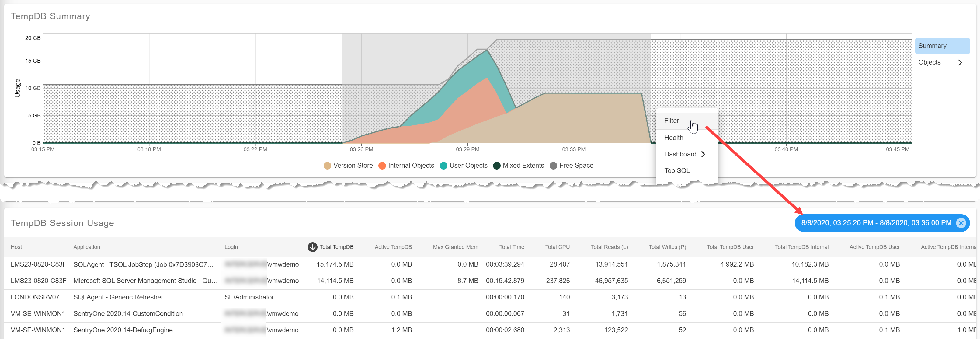Expand the Dashboard submenu arrow
The height and width of the screenshot is (339, 980).
(x=703, y=154)
